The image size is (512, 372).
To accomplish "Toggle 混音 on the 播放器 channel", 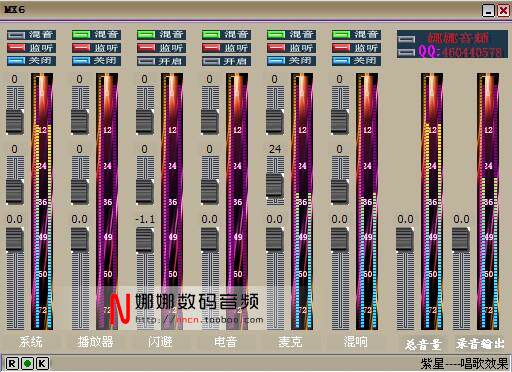I will point(96,35).
